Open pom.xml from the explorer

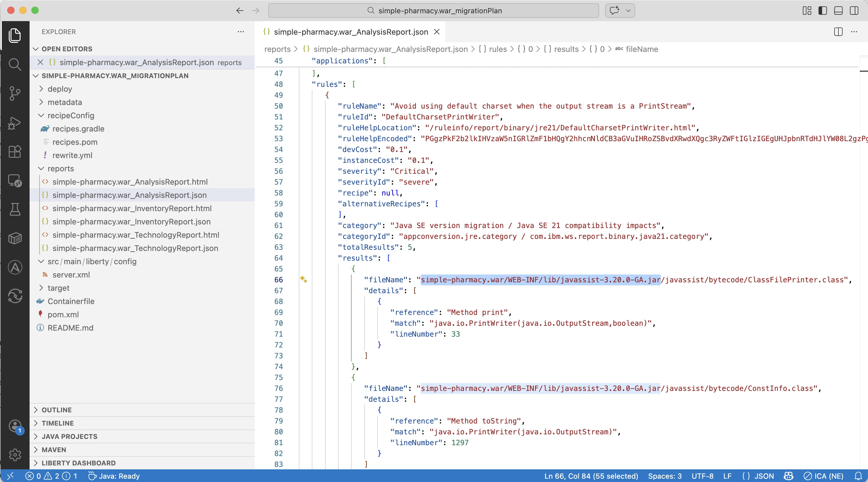point(63,314)
